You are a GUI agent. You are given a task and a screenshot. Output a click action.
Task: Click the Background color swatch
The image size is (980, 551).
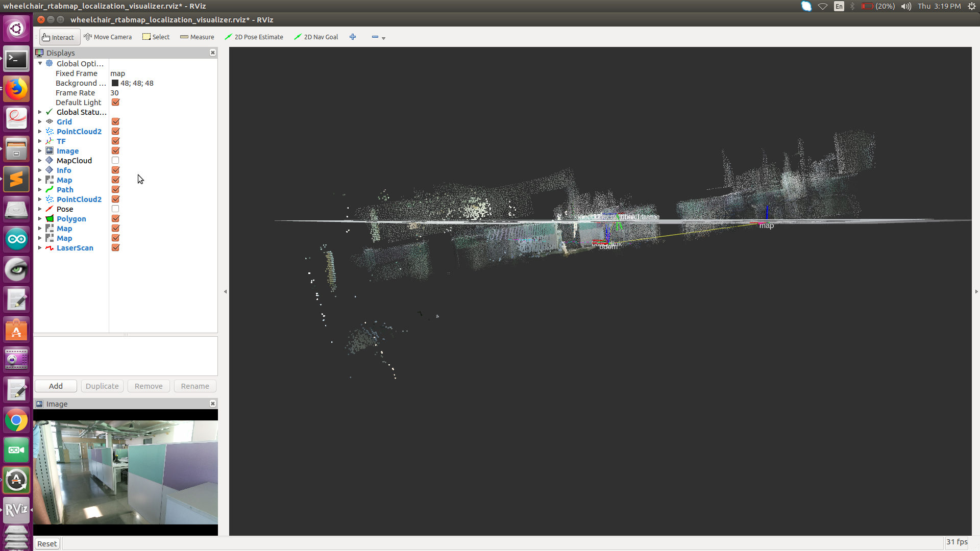(x=115, y=83)
